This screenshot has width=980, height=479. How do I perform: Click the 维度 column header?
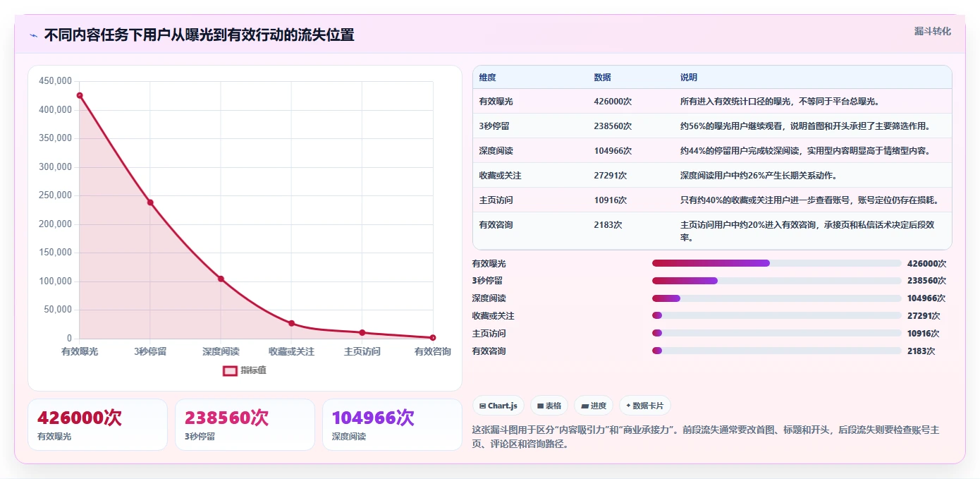tap(488, 78)
